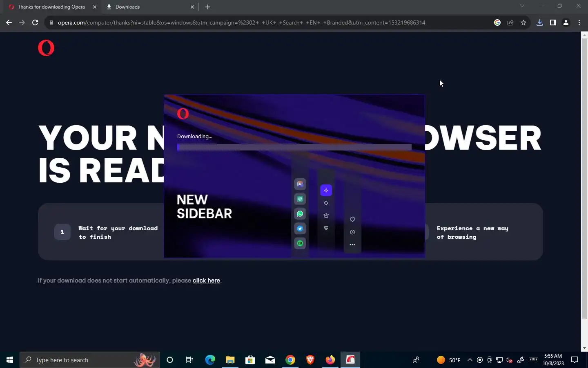Open the People icon in taskbar
Screen dimensions: 588x368
(416, 360)
